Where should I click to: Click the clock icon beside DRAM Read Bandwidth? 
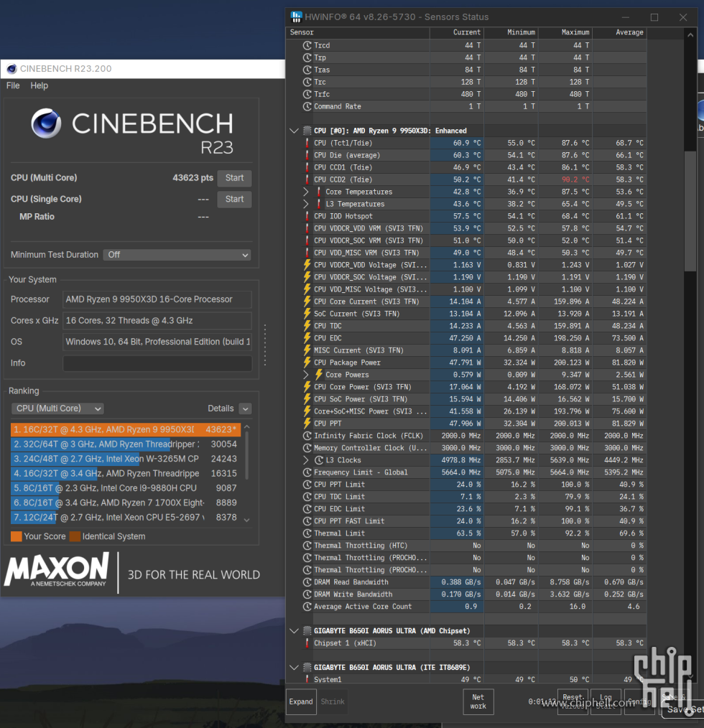(307, 582)
